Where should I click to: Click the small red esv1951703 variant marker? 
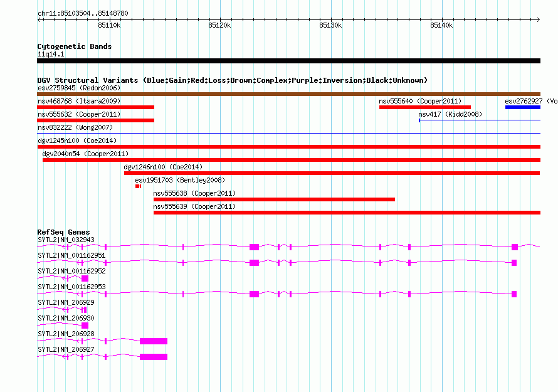tap(138, 186)
